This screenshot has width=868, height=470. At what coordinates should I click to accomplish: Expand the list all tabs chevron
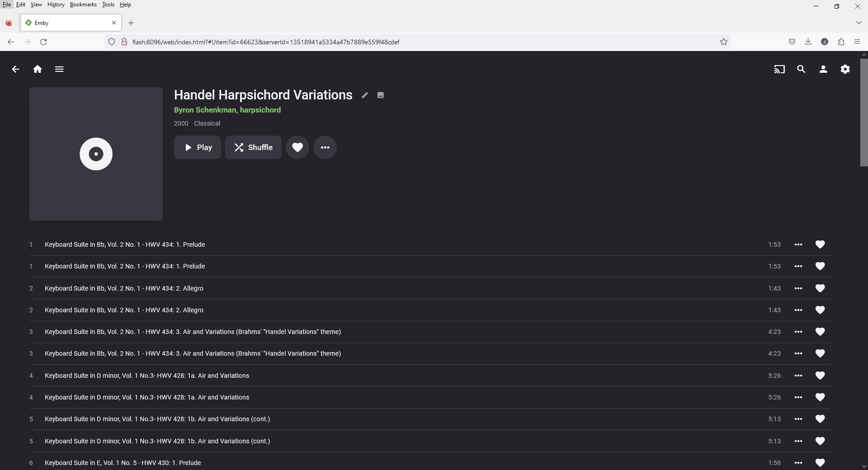pos(859,23)
